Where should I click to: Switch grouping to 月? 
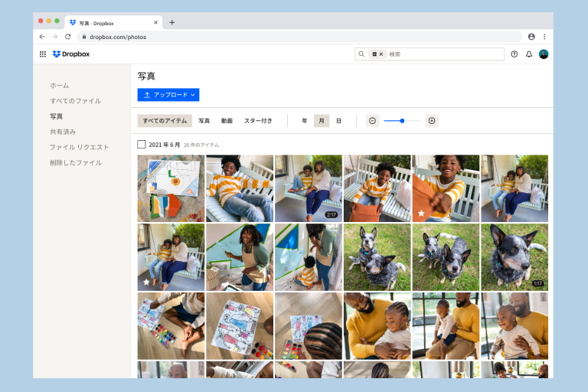[322, 121]
